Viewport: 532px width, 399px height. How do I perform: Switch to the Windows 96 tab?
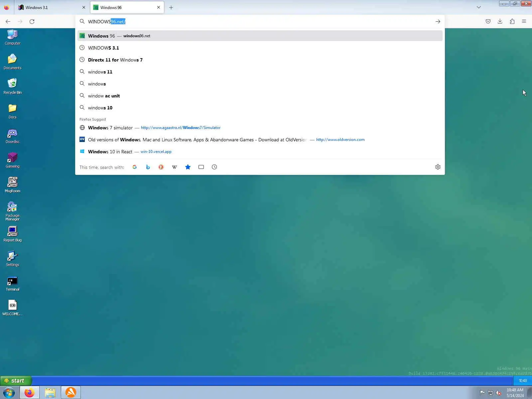(127, 7)
